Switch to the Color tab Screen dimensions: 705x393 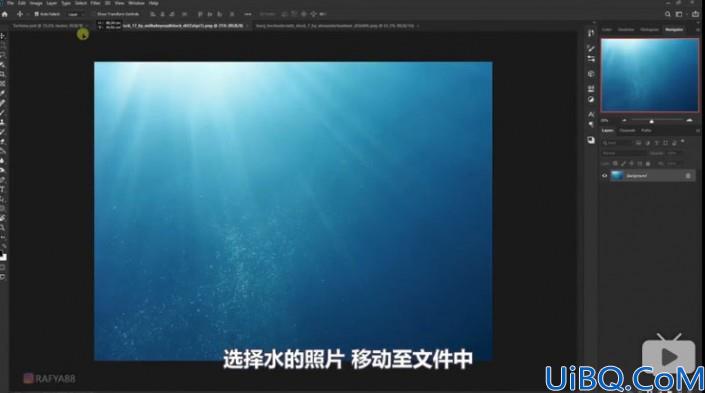coord(607,30)
